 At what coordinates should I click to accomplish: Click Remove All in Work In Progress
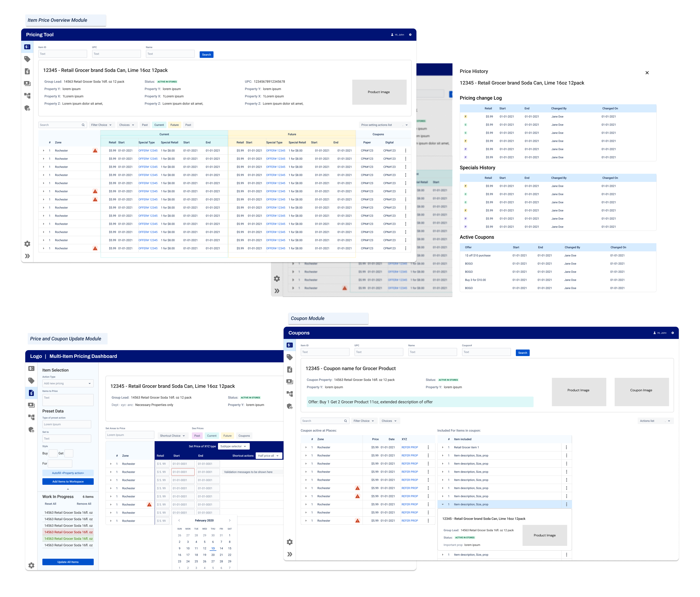click(x=84, y=504)
